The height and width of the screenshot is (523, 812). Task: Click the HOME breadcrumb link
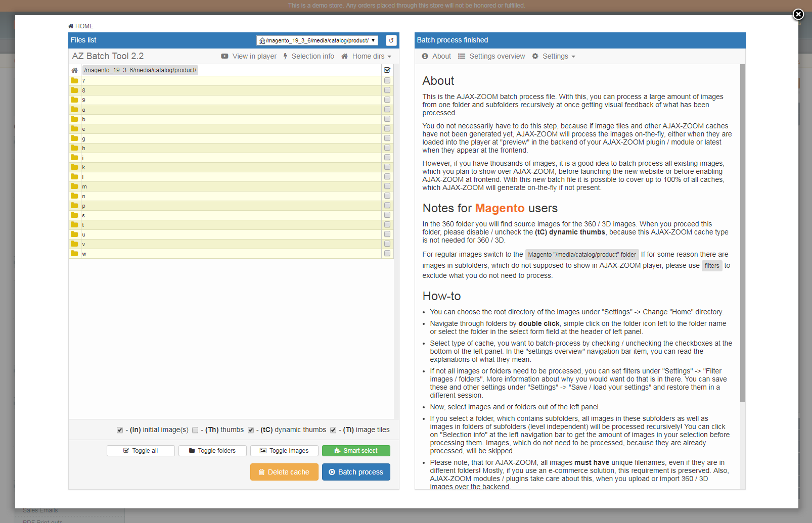(81, 26)
